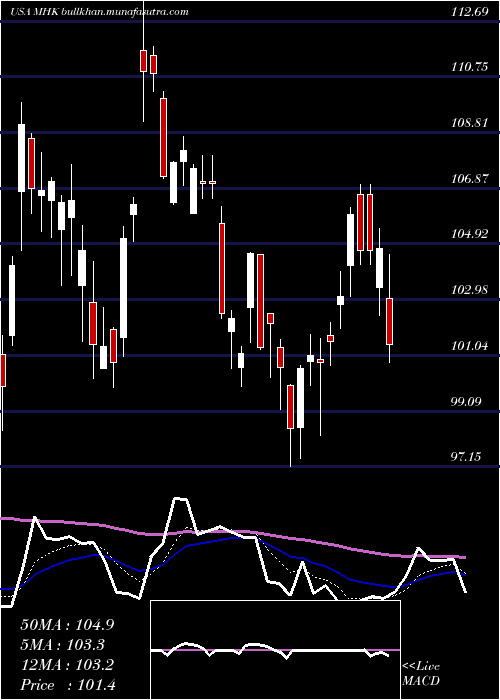Click the '12MA : 103.2' reading
The height and width of the screenshot is (700, 500).
tap(67, 665)
